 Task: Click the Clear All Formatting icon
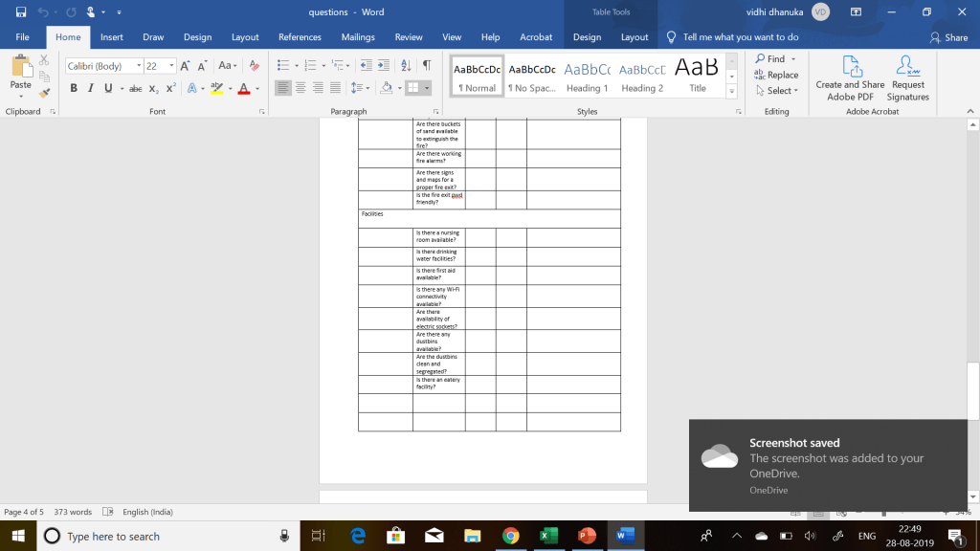[254, 66]
